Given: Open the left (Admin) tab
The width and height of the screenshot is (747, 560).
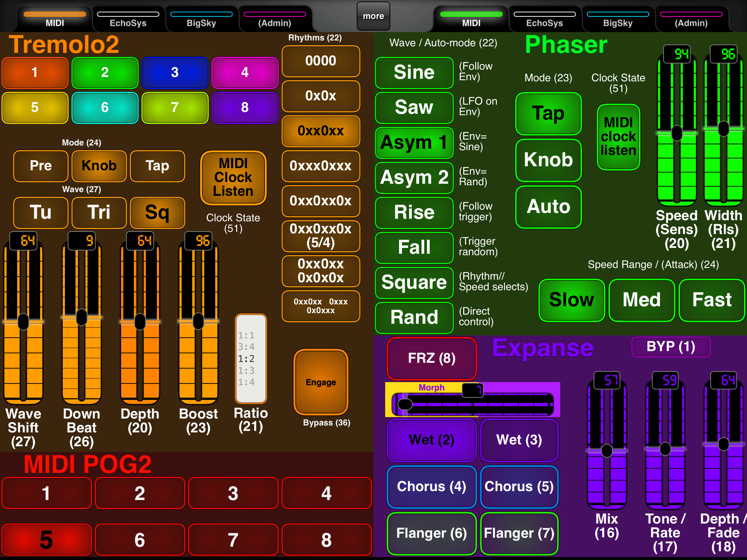Looking at the screenshot, I should click(x=275, y=19).
